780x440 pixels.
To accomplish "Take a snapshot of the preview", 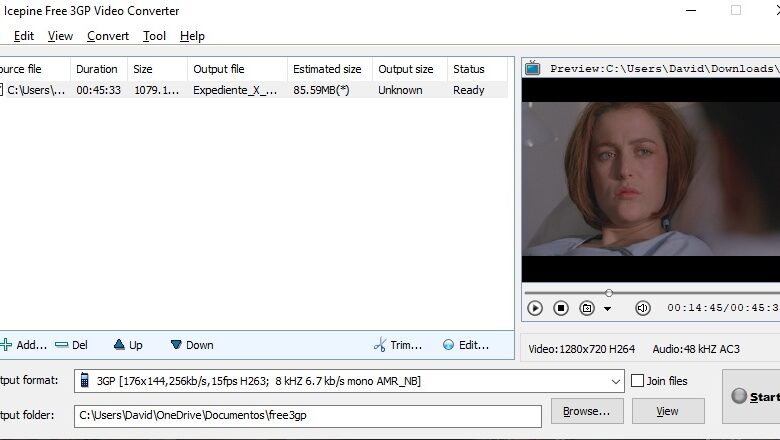I will [x=587, y=308].
